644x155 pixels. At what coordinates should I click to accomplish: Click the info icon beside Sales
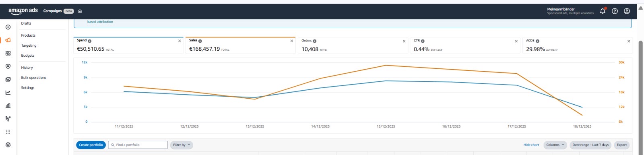pos(200,41)
